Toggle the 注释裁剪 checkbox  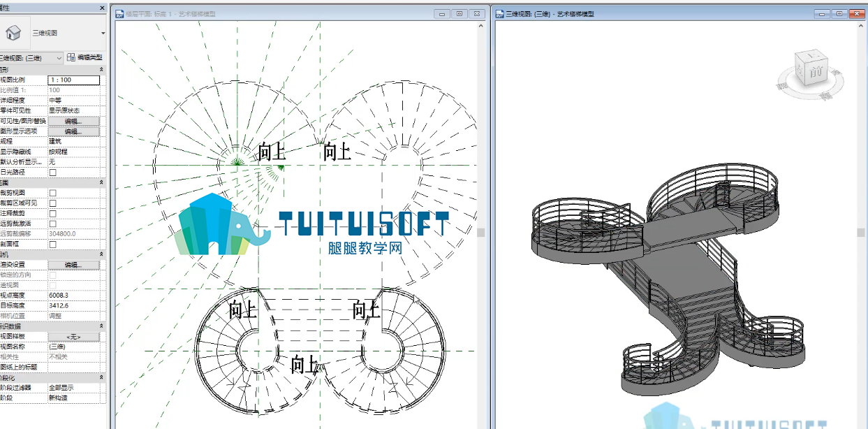53,213
